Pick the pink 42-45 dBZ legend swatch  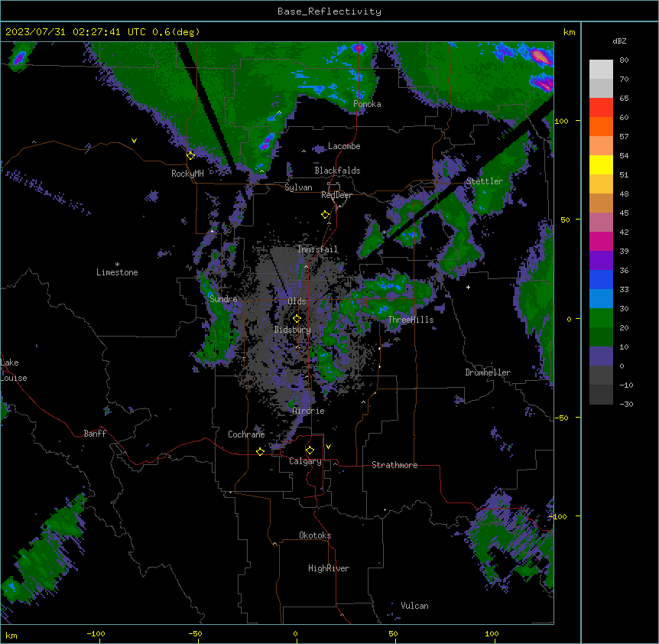click(601, 223)
